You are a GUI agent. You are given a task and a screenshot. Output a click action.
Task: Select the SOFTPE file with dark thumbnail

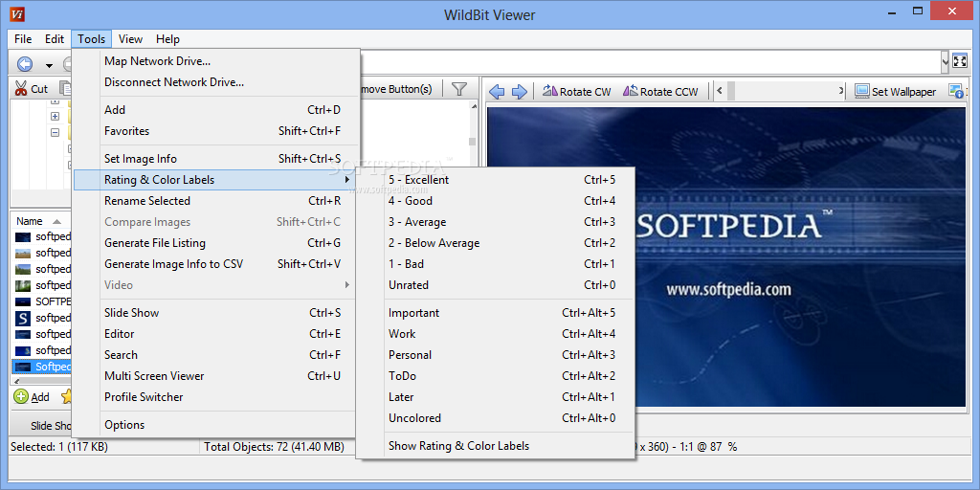[42, 301]
